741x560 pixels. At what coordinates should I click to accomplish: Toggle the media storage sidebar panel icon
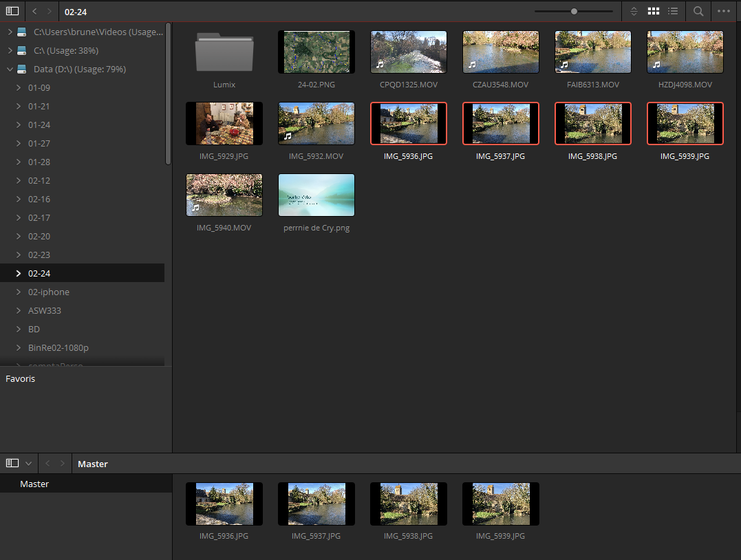[x=12, y=12]
